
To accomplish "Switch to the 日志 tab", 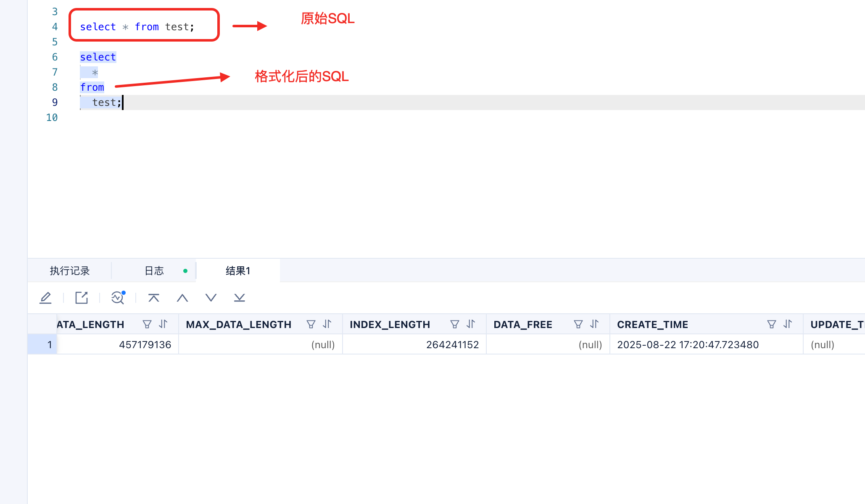I will tap(154, 271).
